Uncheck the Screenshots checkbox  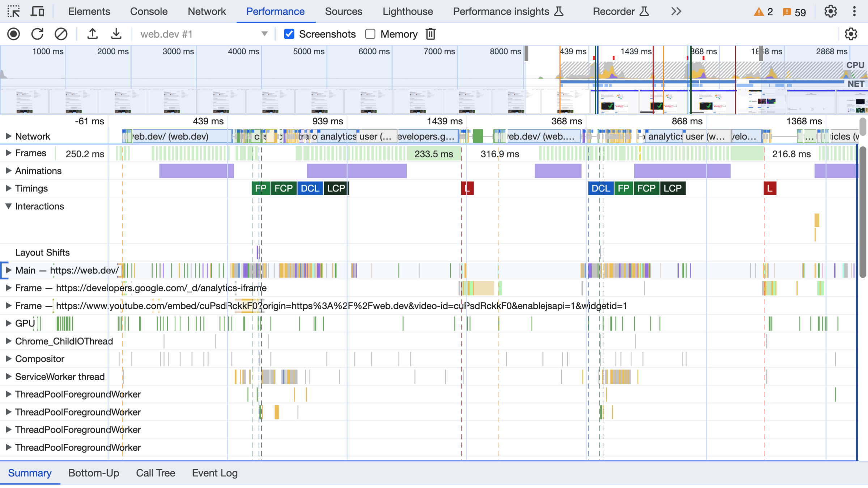point(289,34)
